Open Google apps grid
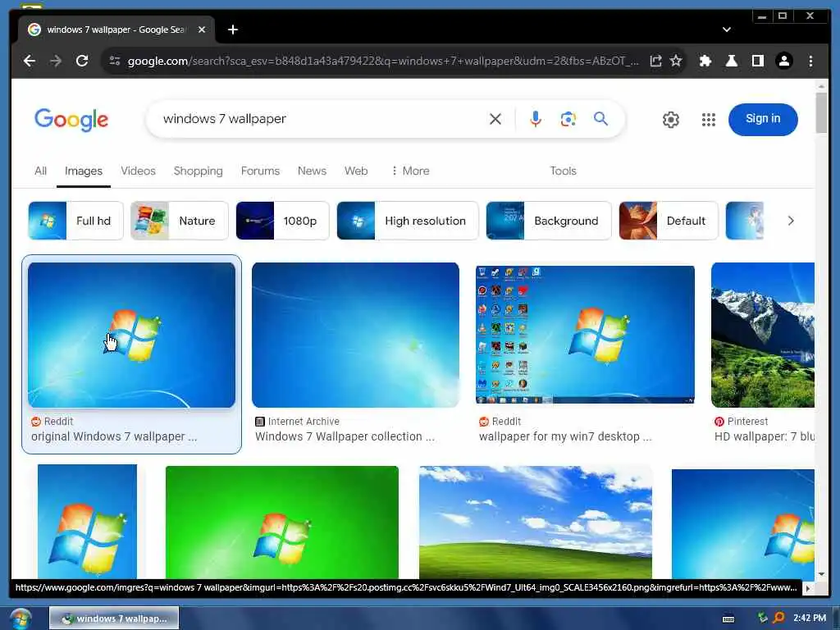The width and height of the screenshot is (840, 630). point(708,120)
